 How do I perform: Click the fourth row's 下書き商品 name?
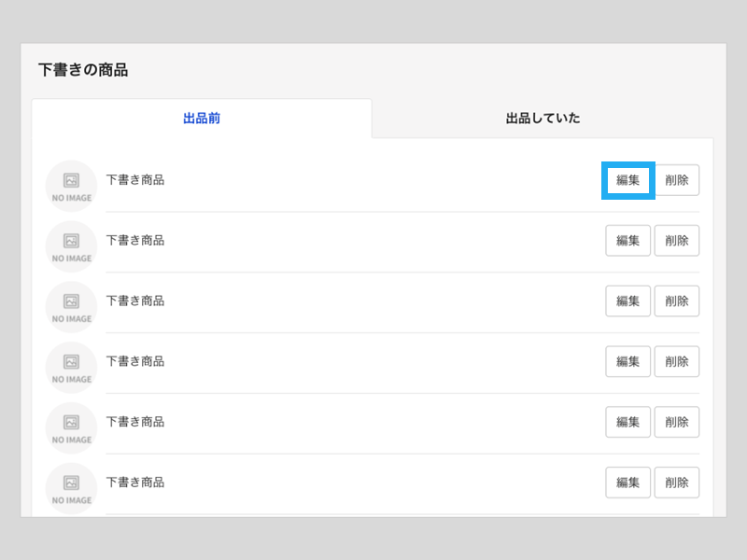135,361
